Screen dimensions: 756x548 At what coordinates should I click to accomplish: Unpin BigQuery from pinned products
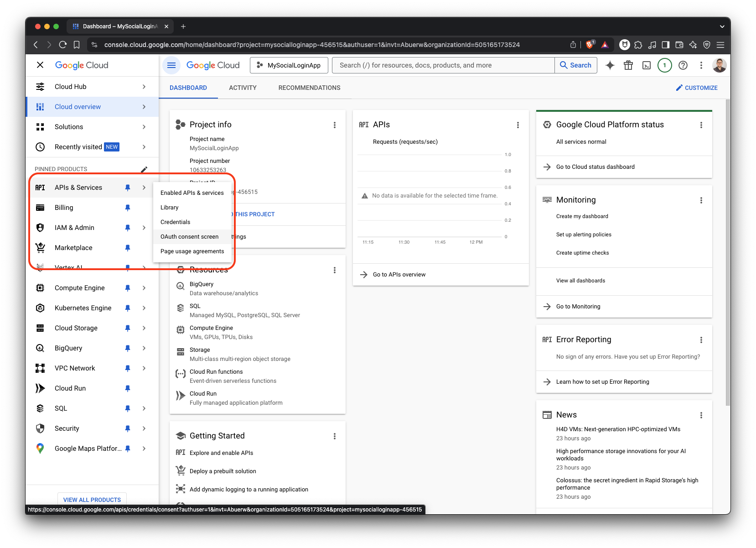click(x=128, y=348)
